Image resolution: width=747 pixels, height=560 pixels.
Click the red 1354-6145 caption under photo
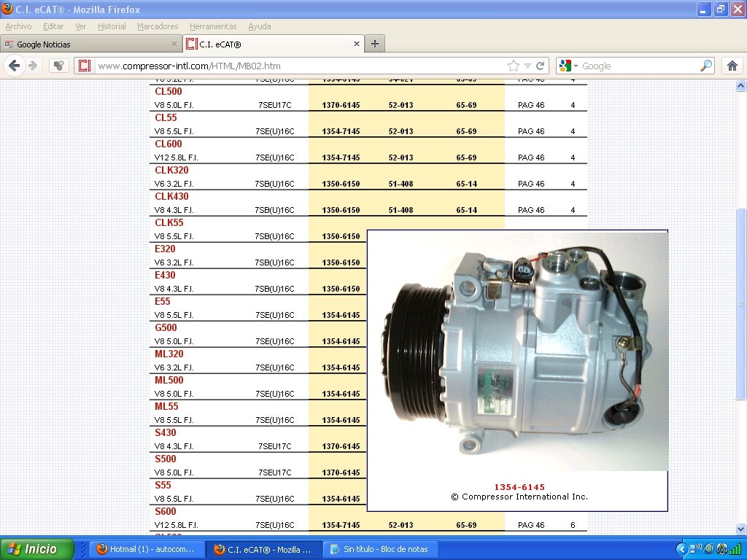coord(519,487)
